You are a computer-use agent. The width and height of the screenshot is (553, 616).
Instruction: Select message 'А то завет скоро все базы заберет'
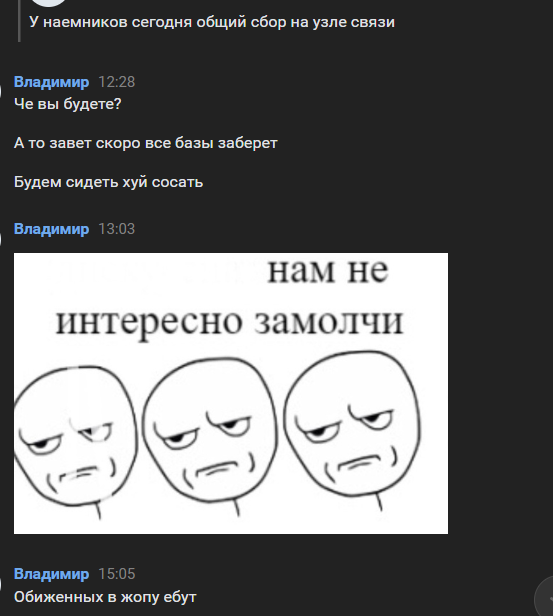(x=146, y=143)
